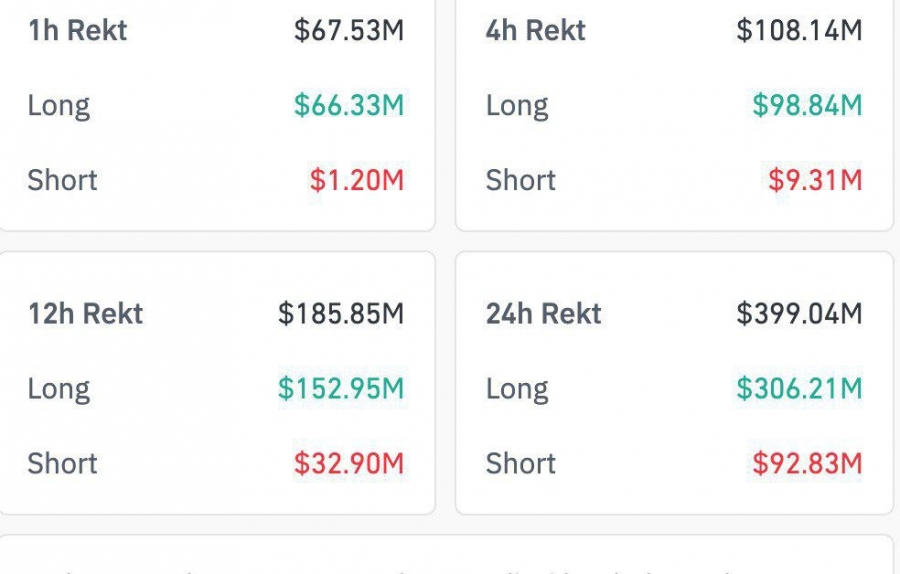This screenshot has width=900, height=574.
Task: Select the 4h total $108.14M value
Action: coord(799,31)
